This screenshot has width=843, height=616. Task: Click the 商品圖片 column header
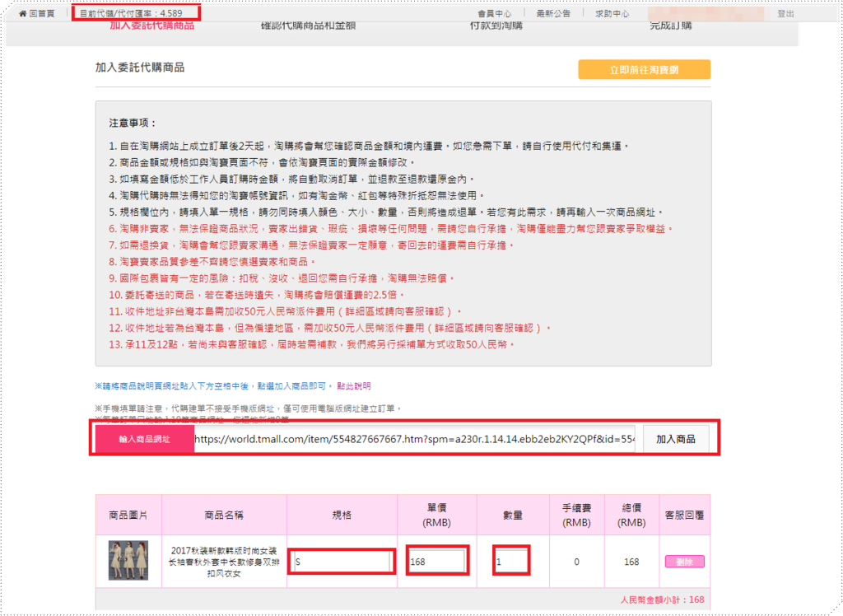click(x=128, y=515)
